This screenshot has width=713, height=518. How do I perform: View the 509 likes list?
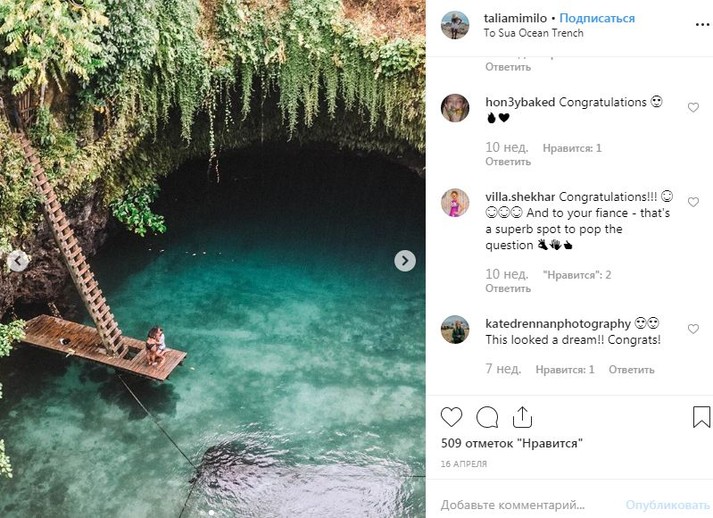click(511, 443)
